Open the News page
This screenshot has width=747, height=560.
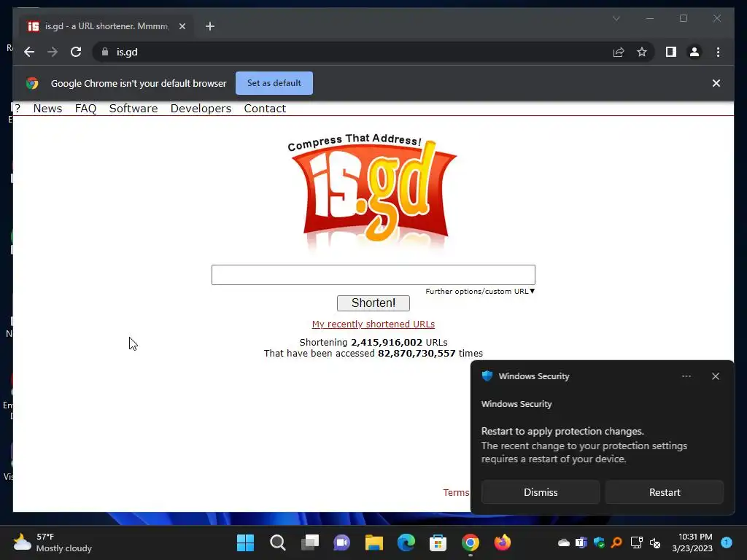pyautogui.click(x=47, y=109)
